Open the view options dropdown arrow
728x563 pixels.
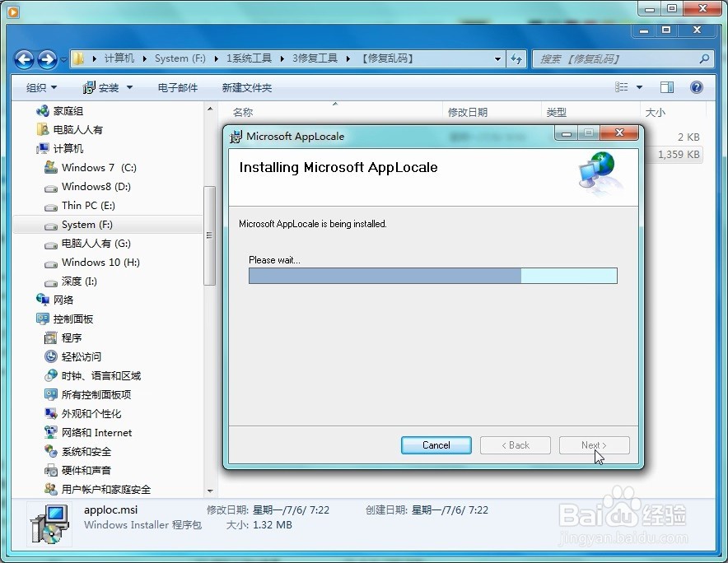639,87
